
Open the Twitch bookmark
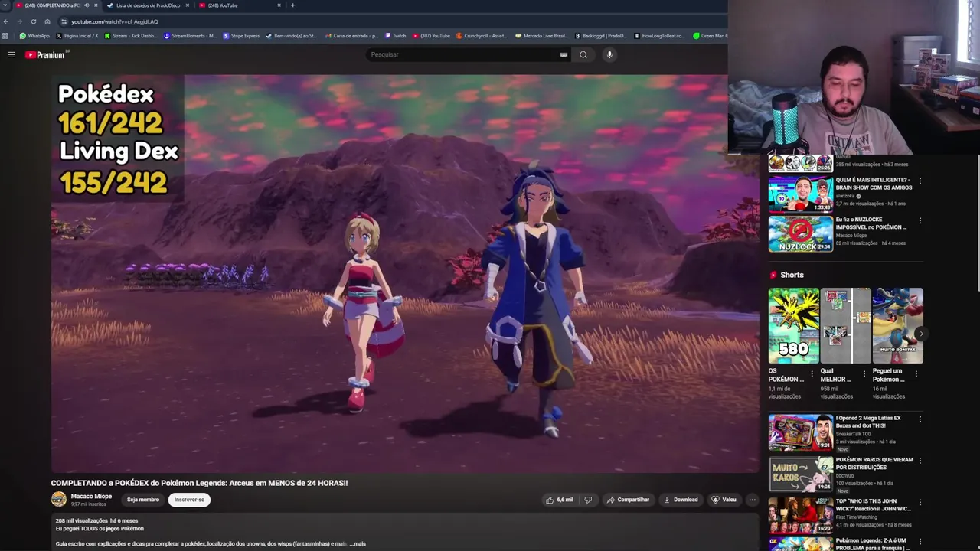click(396, 36)
